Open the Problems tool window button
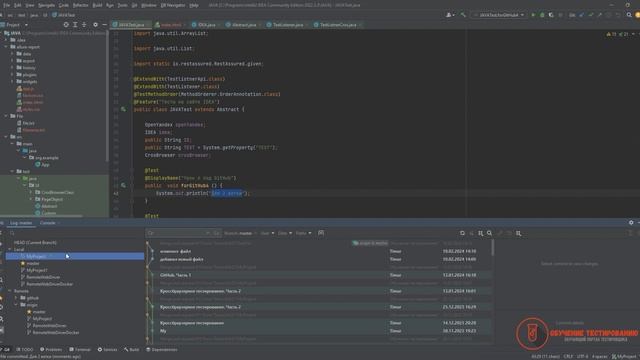Viewport: 640px width, 360px height. coord(51,349)
